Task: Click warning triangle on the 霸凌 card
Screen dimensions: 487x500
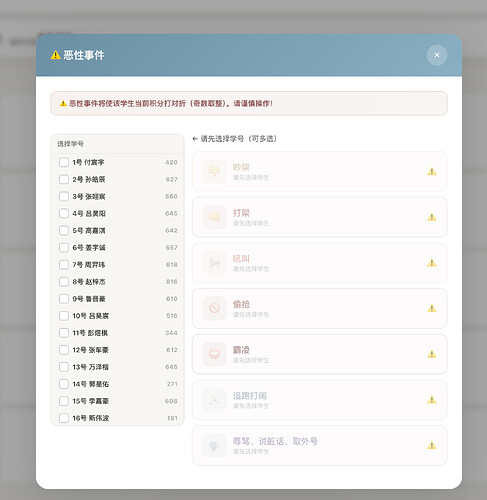Action: [432, 354]
